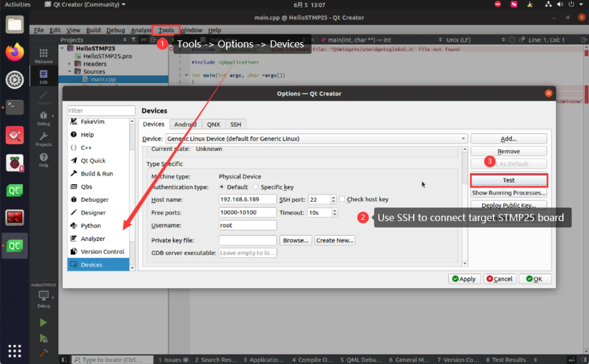Viewport: 589px width, 364px height.
Task: Enable Check host key checkbox
Action: tap(342, 199)
